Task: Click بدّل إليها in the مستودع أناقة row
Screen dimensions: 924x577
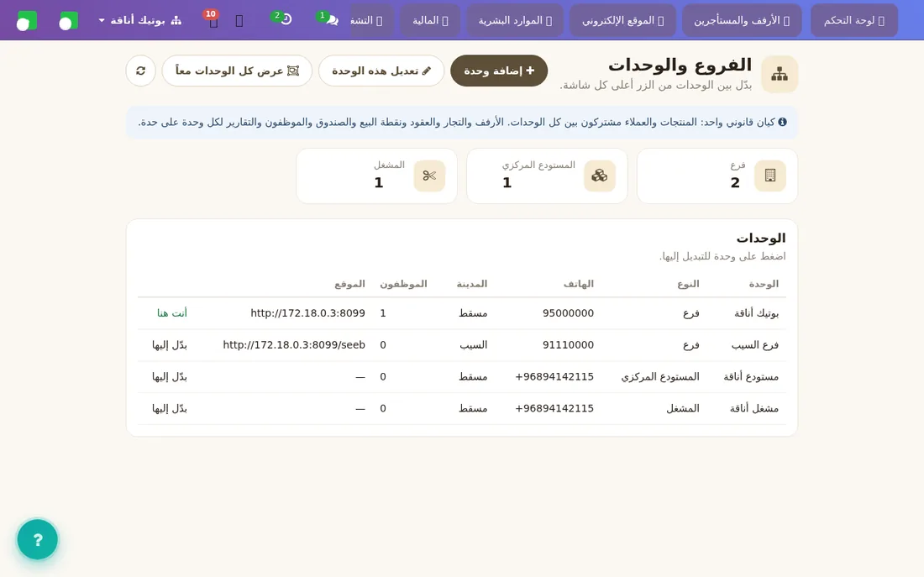Action: (x=170, y=376)
